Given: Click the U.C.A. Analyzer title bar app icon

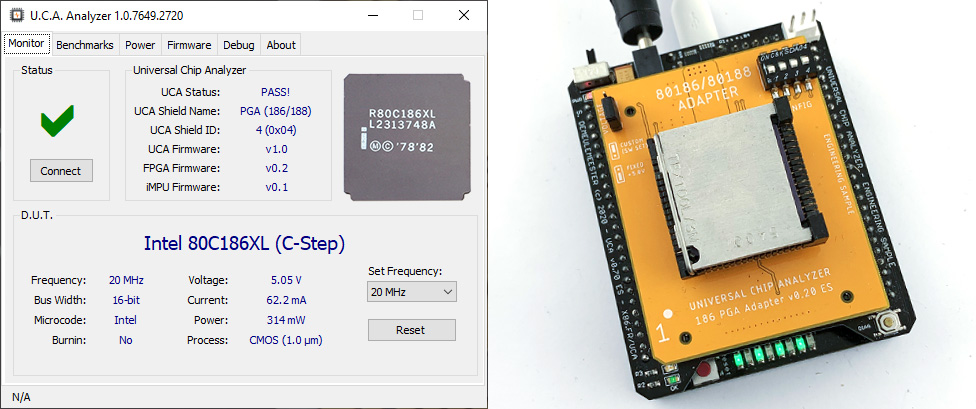Looking at the screenshot, I should 15,16.
